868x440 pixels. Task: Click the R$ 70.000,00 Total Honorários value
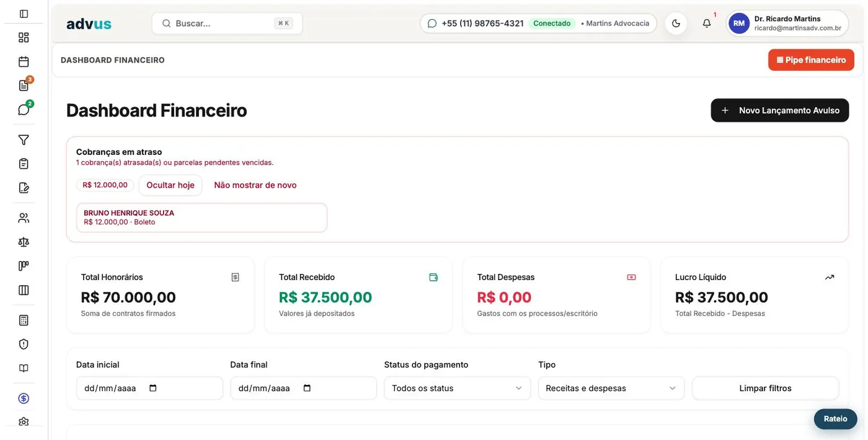pos(128,297)
